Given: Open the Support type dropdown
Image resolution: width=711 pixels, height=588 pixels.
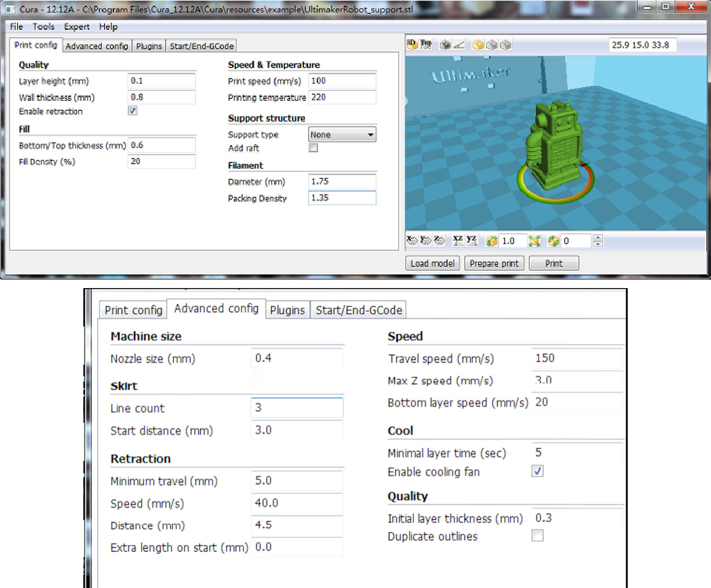Looking at the screenshot, I should pos(342,135).
